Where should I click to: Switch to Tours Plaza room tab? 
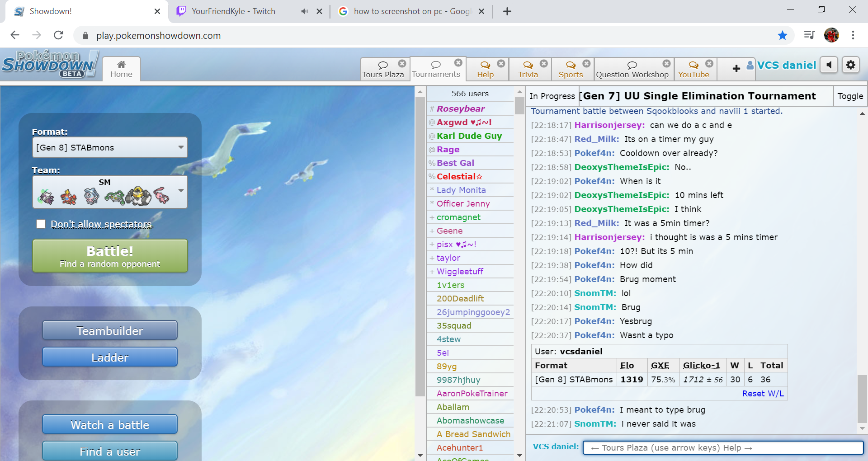pos(382,69)
